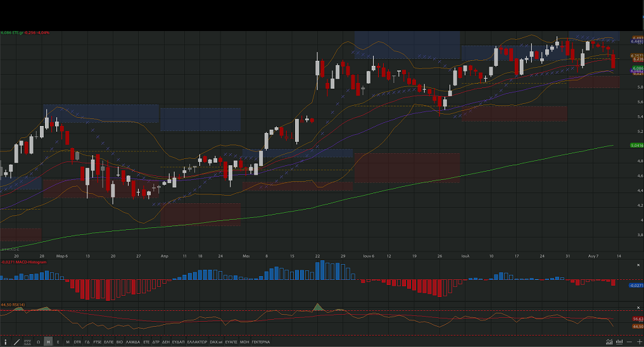Image resolution: width=644 pixels, height=347 pixels.
Task: Select the H daily timeframe
Action: click(x=48, y=342)
